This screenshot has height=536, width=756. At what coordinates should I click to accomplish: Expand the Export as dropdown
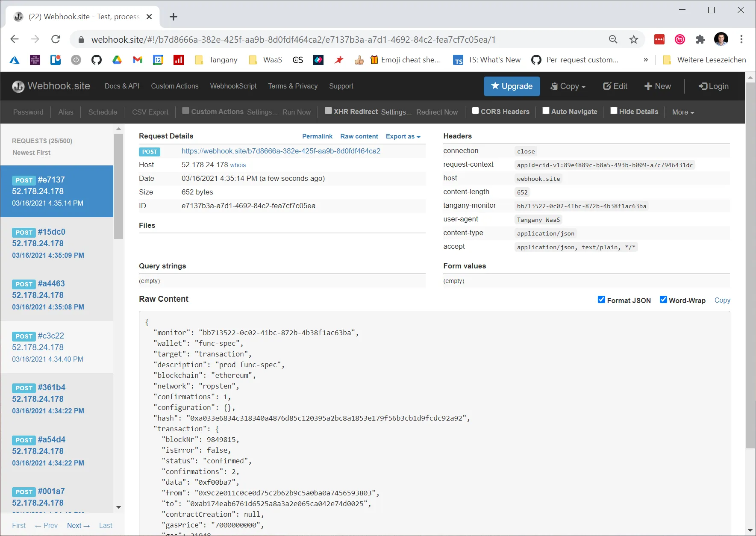tap(403, 136)
